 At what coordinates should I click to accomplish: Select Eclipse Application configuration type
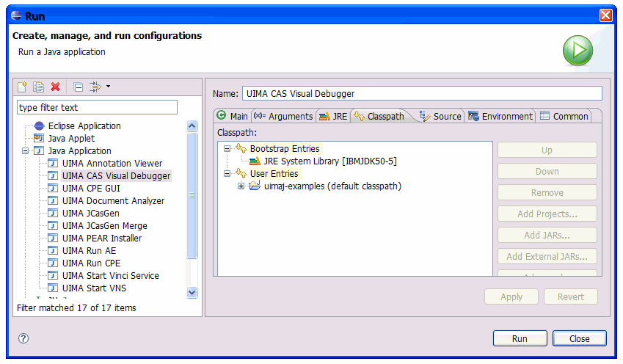pyautogui.click(x=84, y=126)
